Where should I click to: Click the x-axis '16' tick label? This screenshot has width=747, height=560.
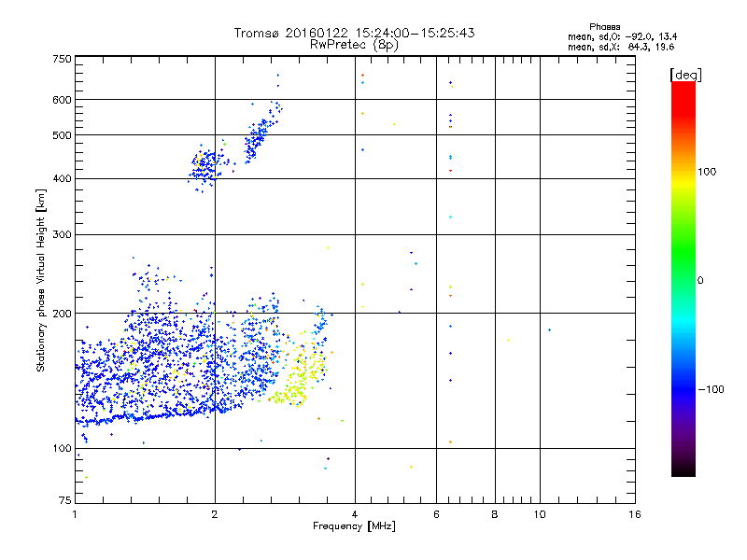pyautogui.click(x=635, y=514)
